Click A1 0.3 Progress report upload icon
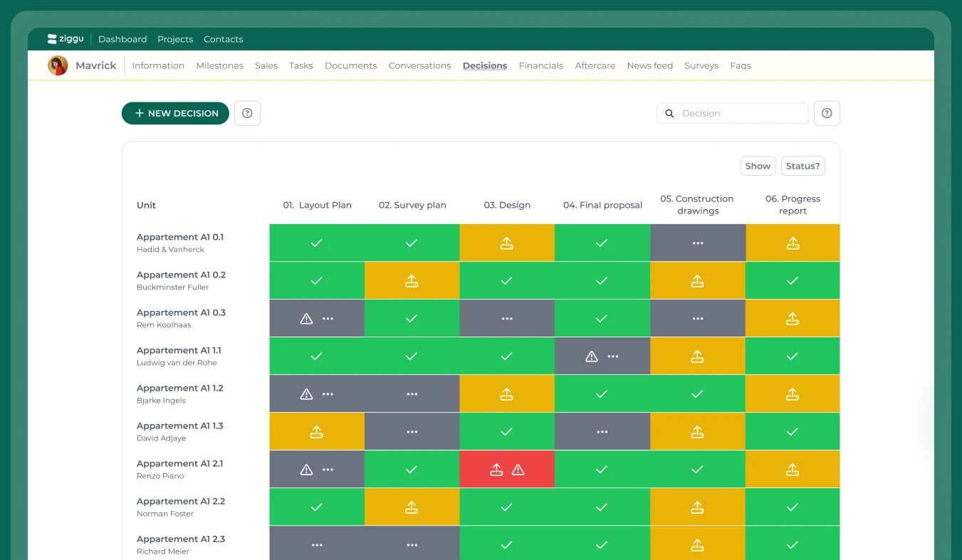 [x=793, y=319]
